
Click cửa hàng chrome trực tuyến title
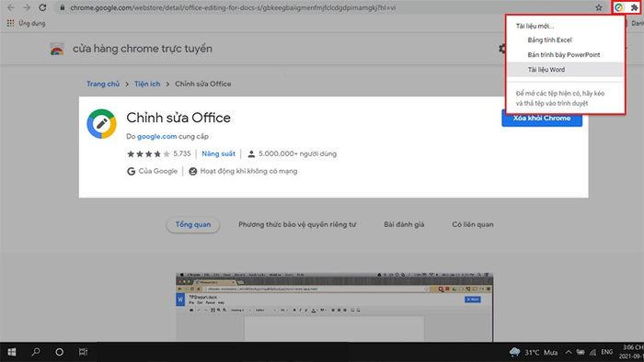point(143,49)
